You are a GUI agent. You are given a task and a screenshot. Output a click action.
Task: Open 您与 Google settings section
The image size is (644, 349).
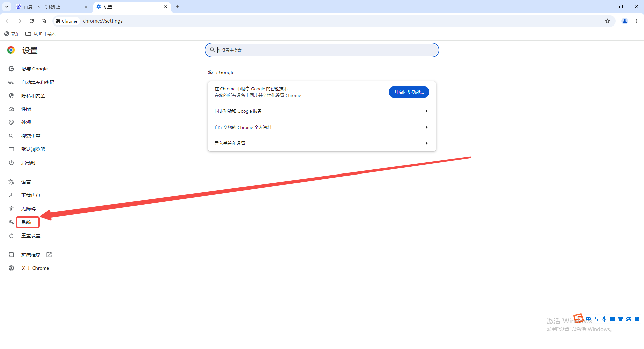click(35, 69)
